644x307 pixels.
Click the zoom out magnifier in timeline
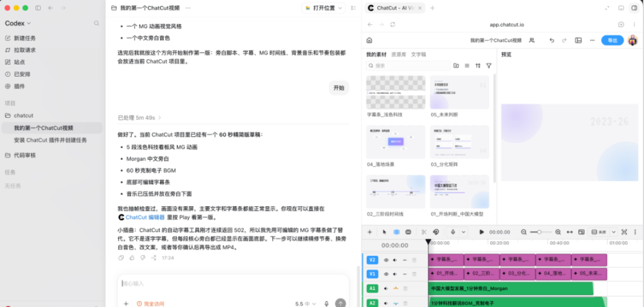(524, 232)
